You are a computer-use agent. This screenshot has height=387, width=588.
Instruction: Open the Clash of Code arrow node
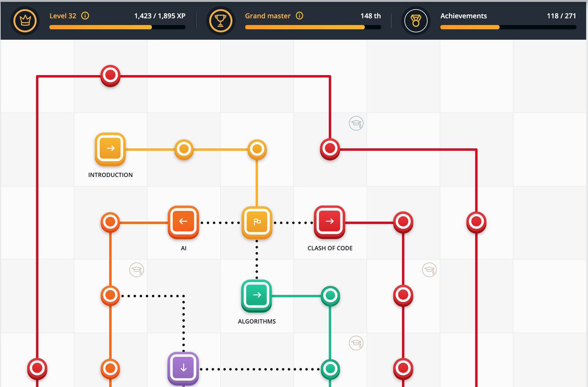[x=330, y=222]
